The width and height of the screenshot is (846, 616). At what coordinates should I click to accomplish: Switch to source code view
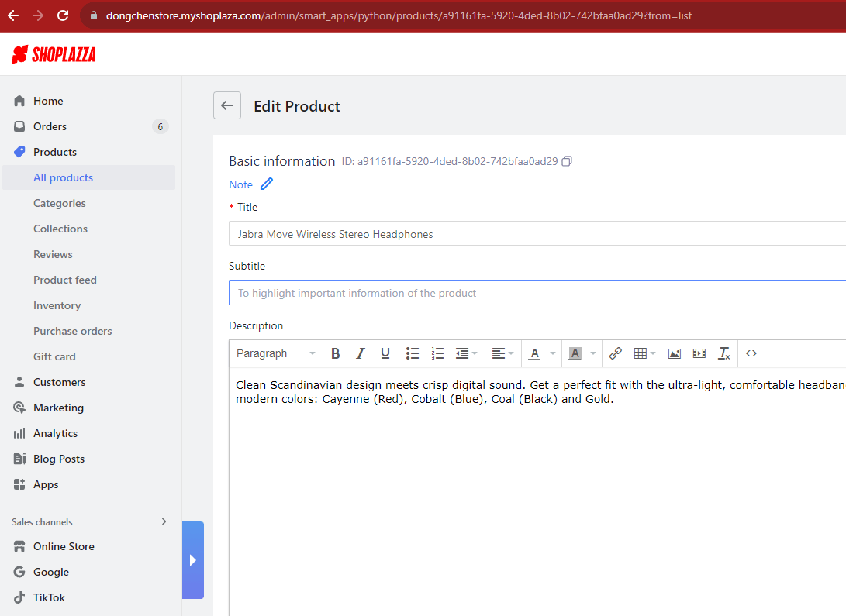751,353
